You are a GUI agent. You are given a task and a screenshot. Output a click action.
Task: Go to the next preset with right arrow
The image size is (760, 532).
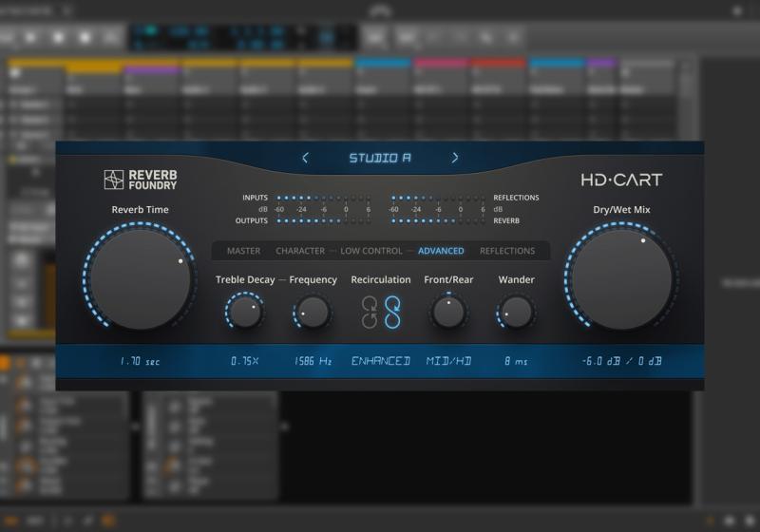[455, 158]
